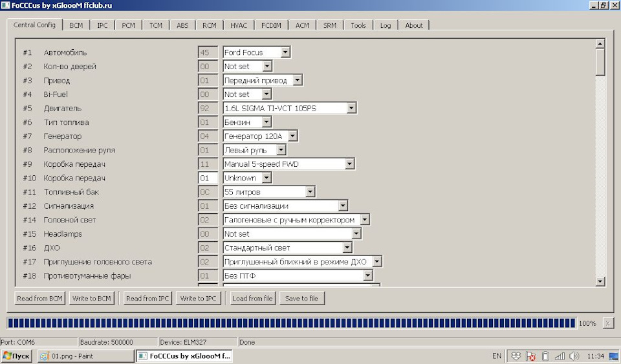621x364 pixels.
Task: Open the ABS tab
Action: 182,25
